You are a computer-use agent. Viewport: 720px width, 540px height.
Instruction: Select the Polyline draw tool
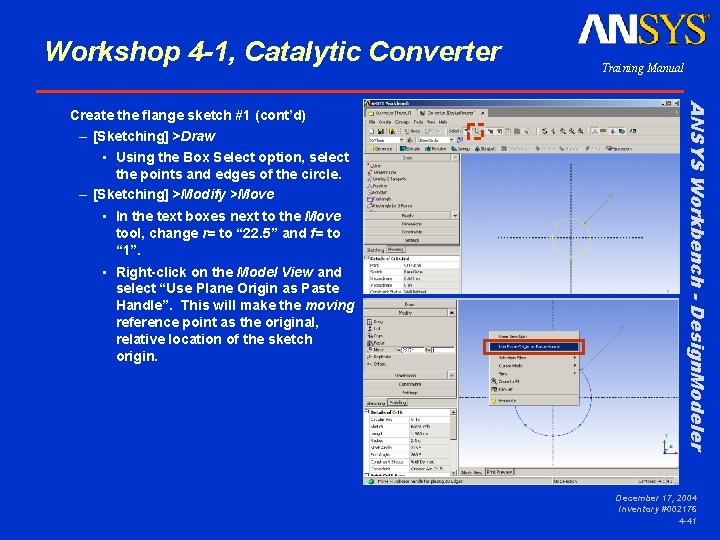(x=378, y=186)
